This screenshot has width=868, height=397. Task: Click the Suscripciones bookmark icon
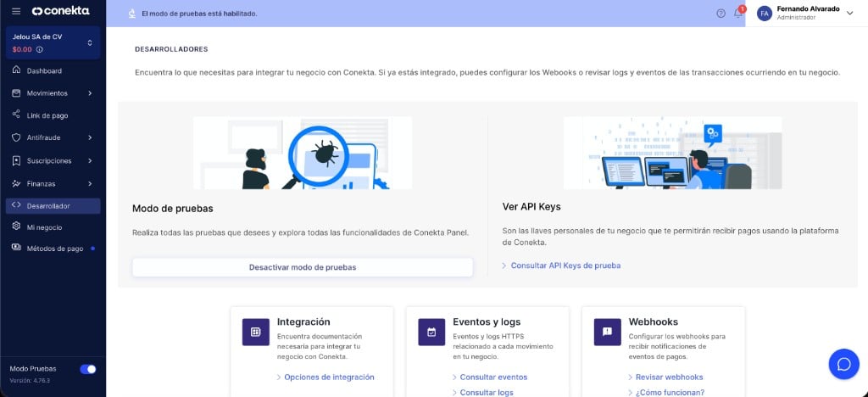click(x=16, y=160)
